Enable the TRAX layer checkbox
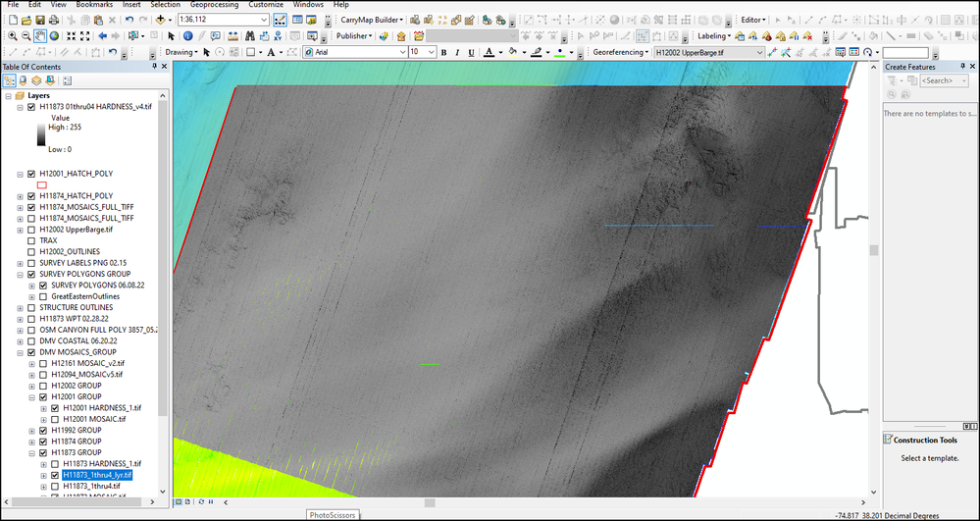This screenshot has width=980, height=521. coord(31,240)
